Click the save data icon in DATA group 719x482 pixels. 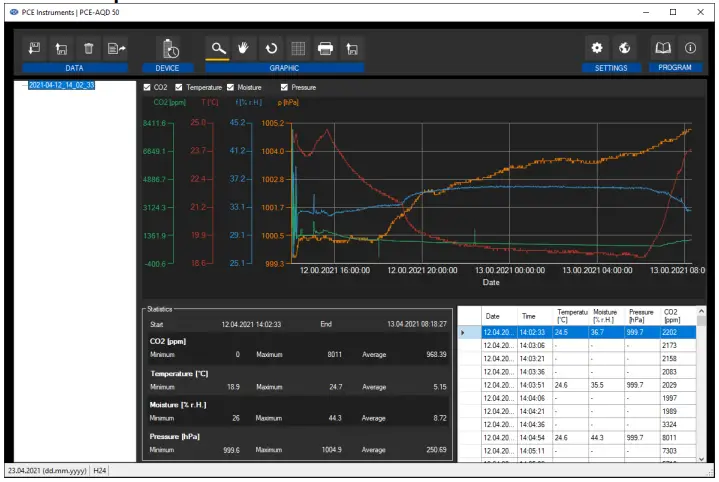pyautogui.click(x=61, y=48)
